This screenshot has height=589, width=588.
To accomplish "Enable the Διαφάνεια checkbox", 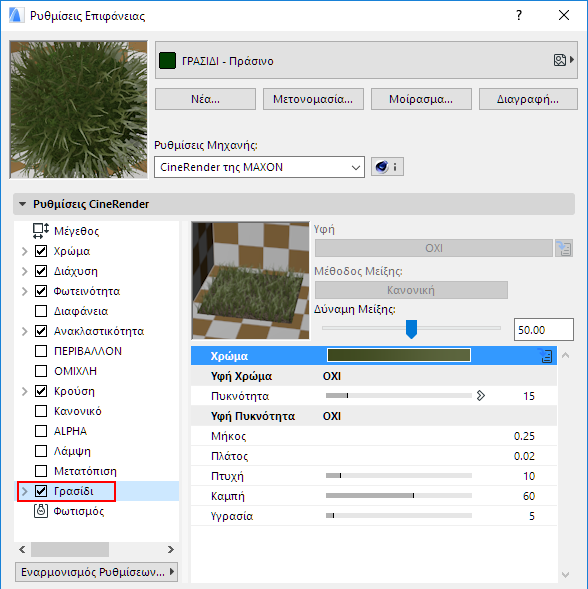I will pos(41,311).
